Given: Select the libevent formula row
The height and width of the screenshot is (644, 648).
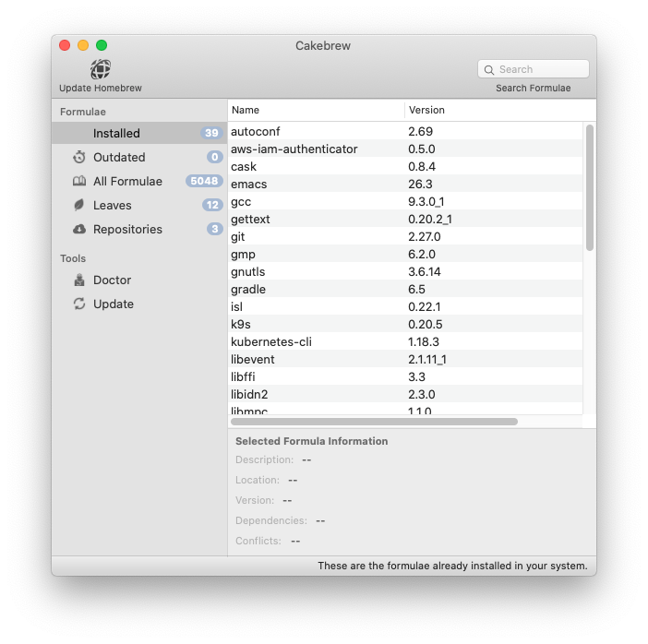Looking at the screenshot, I should [405, 360].
